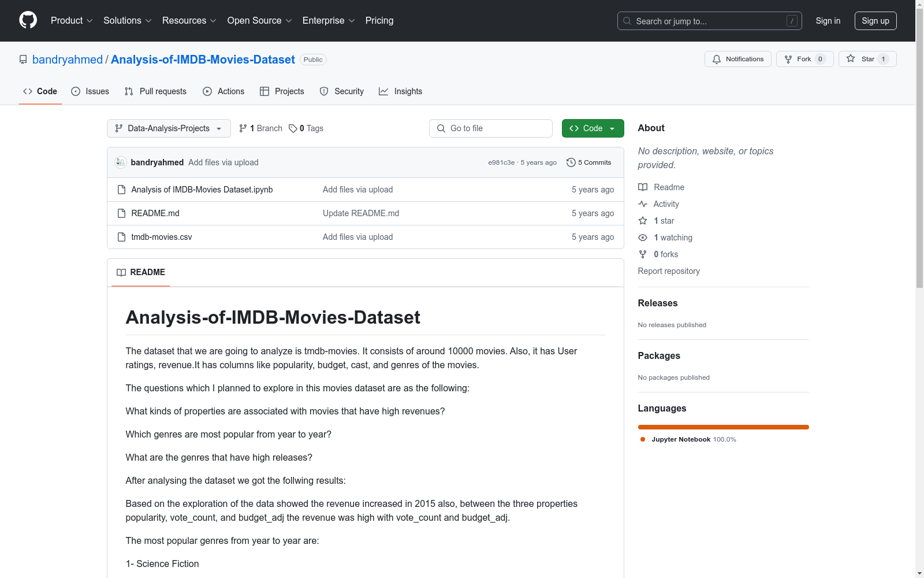Click the file icon for tmdb-movies.csv
This screenshot has width=924, height=578.
pyautogui.click(x=121, y=237)
